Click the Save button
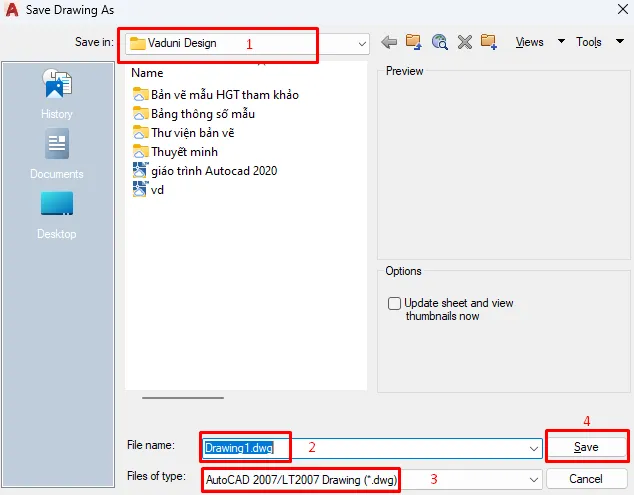The image size is (634, 495). 586,447
